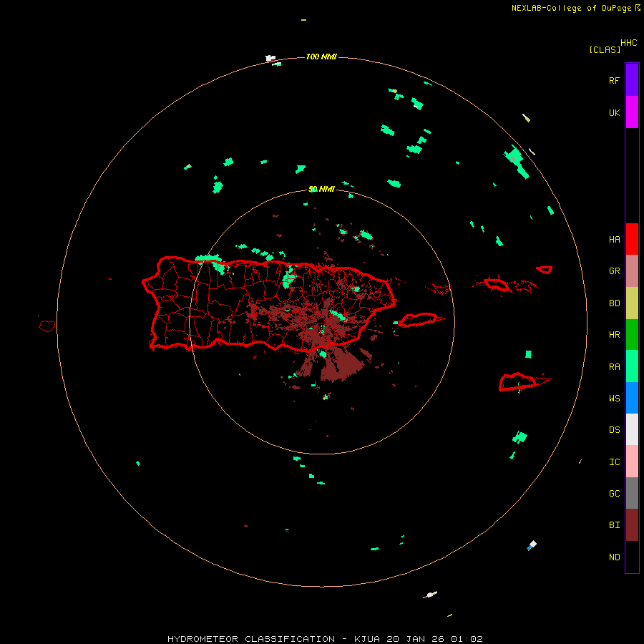Click the 'HA' legend label

pos(614,239)
